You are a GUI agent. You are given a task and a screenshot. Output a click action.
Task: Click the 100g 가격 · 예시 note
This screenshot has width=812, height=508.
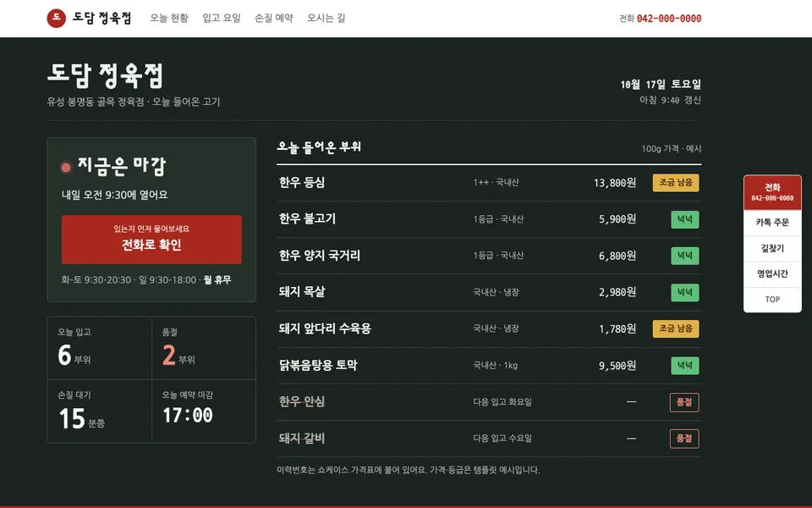[671, 149]
